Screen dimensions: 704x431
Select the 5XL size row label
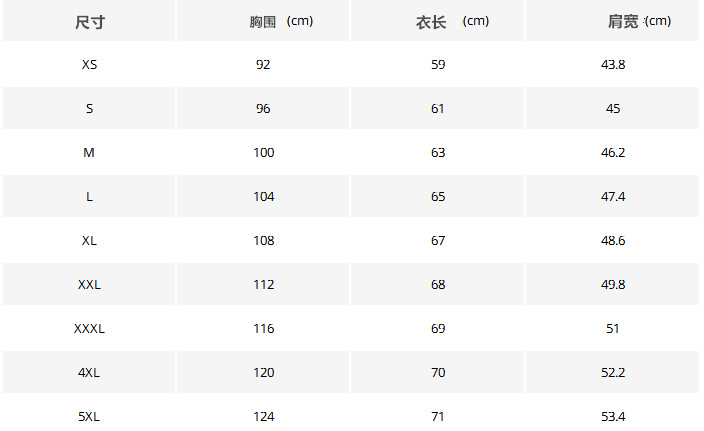89,416
